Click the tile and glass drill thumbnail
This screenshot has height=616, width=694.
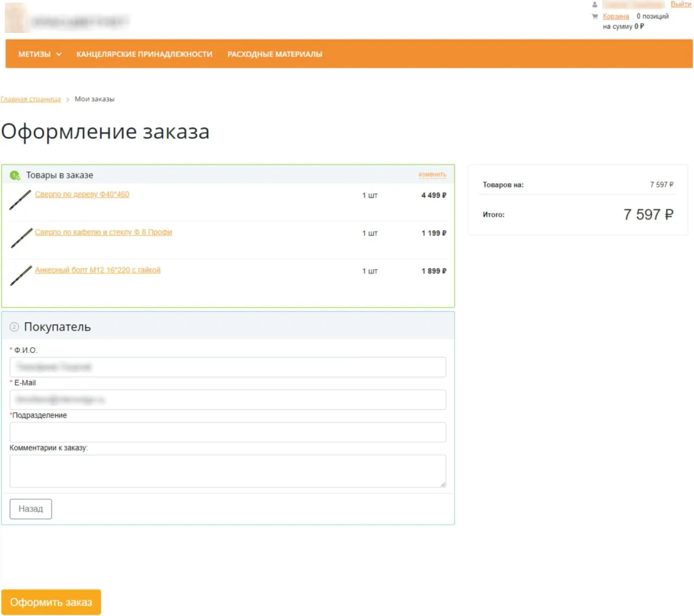(21, 238)
